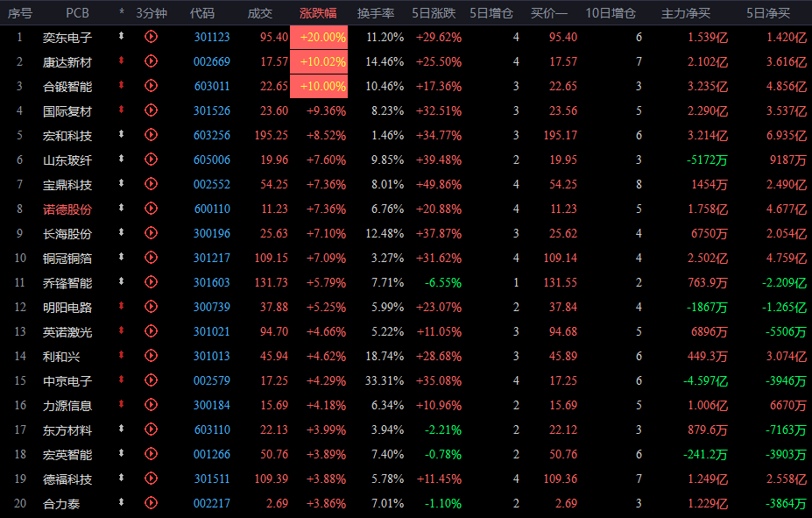The height and width of the screenshot is (518, 812).
Task: Open 3-minute chart icon for 宏和科技
Action: pos(151,135)
